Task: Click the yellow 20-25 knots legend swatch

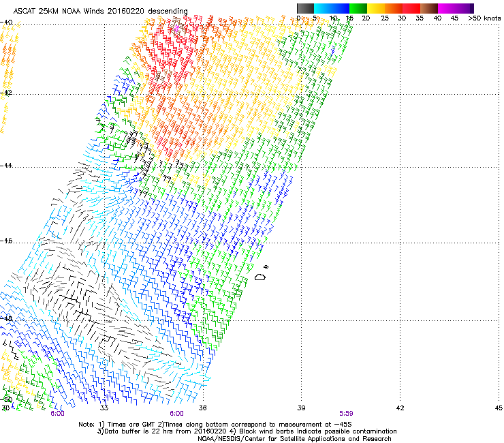Action: (376, 8)
